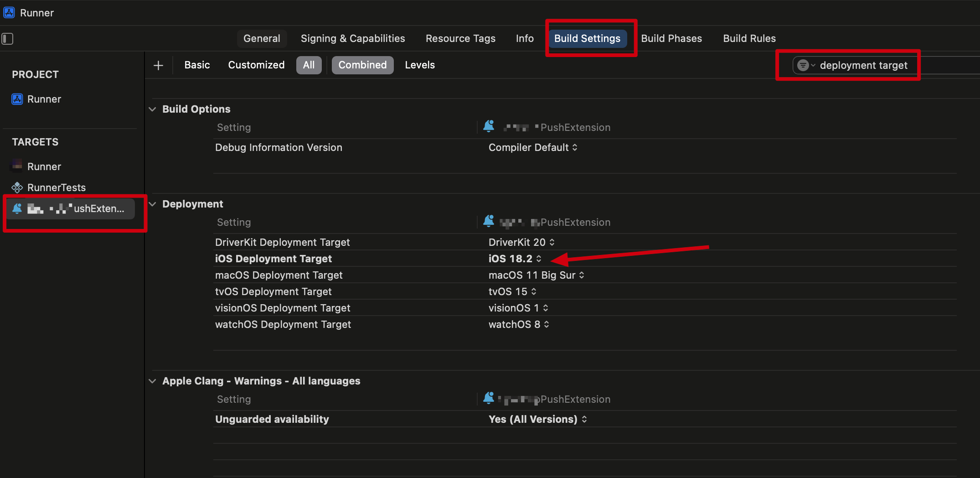
Task: Click the Setting column header under Build Options
Action: pyautogui.click(x=234, y=127)
